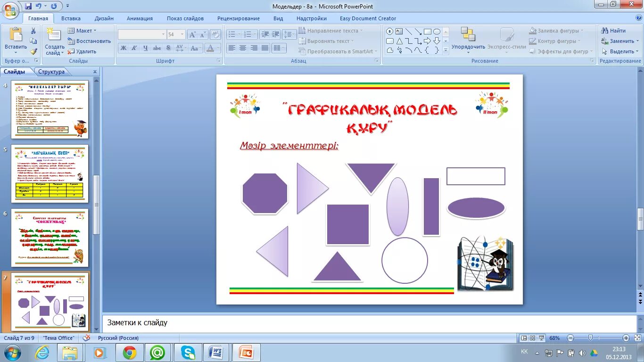Toggle italic (К) formatting
Screen dimensions: 644x362
tap(134, 48)
